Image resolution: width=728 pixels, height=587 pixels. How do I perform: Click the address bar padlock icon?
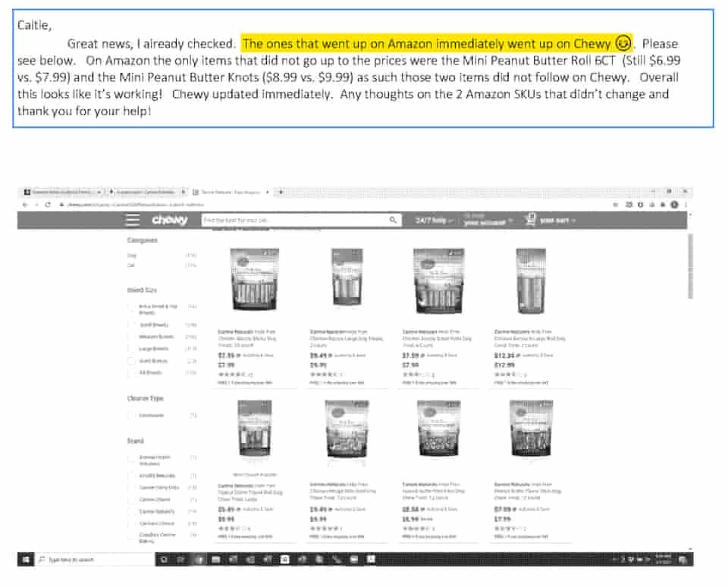[x=61, y=204]
